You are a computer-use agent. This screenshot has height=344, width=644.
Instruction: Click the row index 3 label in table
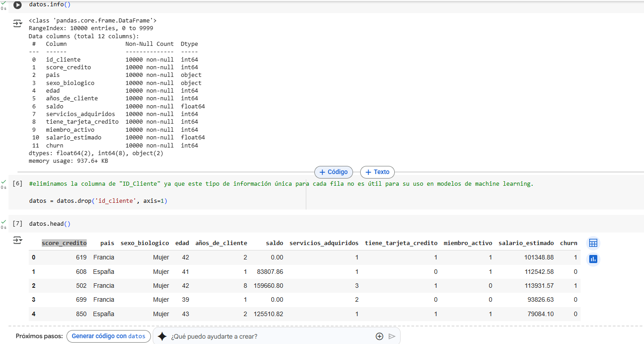click(x=34, y=299)
